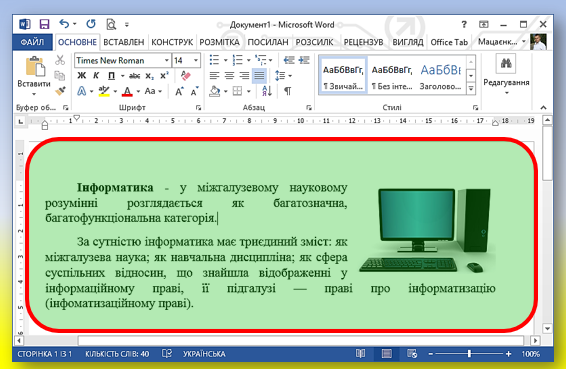Open the font size 14 dropdown

pyautogui.click(x=196, y=60)
